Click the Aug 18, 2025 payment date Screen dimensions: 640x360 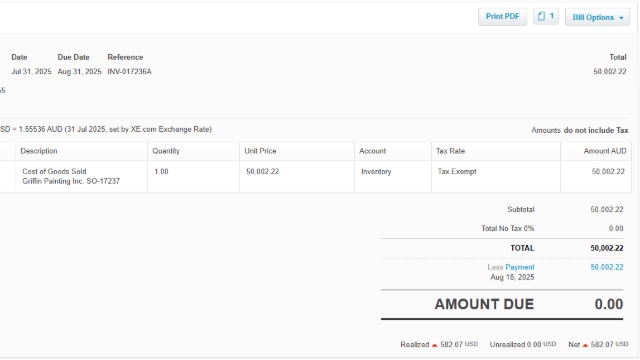point(512,277)
